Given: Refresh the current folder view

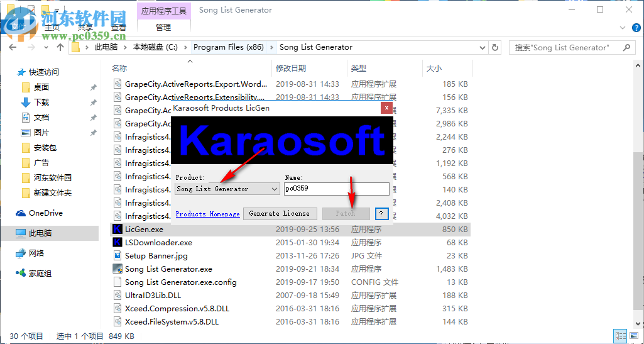Looking at the screenshot, I should click(x=495, y=47).
